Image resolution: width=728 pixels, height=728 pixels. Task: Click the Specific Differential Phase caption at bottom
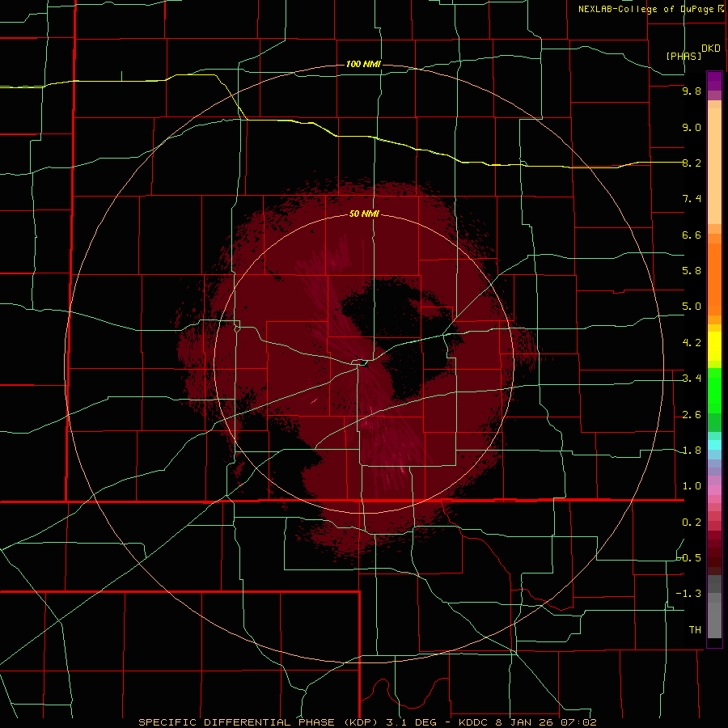367,722
